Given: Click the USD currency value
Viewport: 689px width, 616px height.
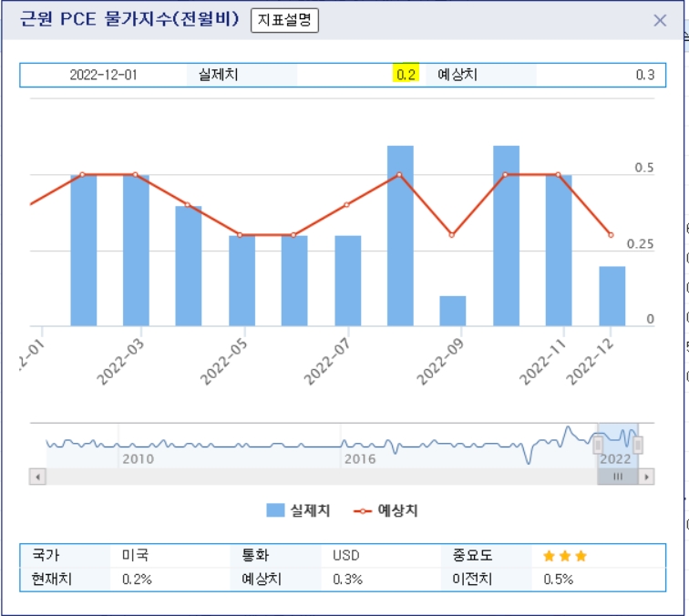Looking at the screenshot, I should click(345, 555).
